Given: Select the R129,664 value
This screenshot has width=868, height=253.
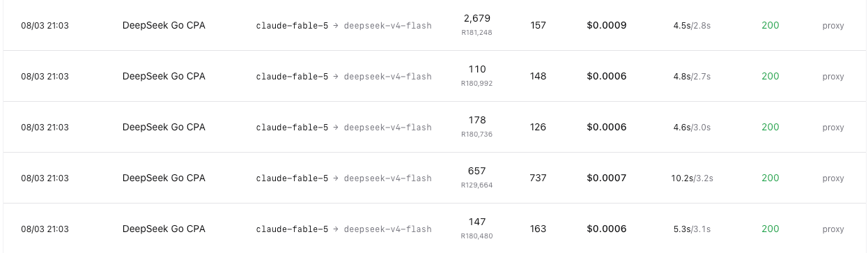Looking at the screenshot, I should pos(476,185).
